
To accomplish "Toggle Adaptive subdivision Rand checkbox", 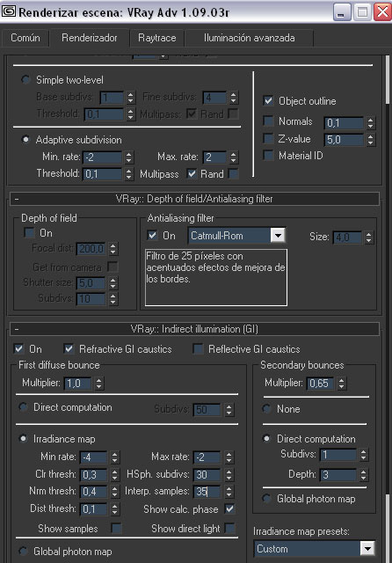I will 234,174.
